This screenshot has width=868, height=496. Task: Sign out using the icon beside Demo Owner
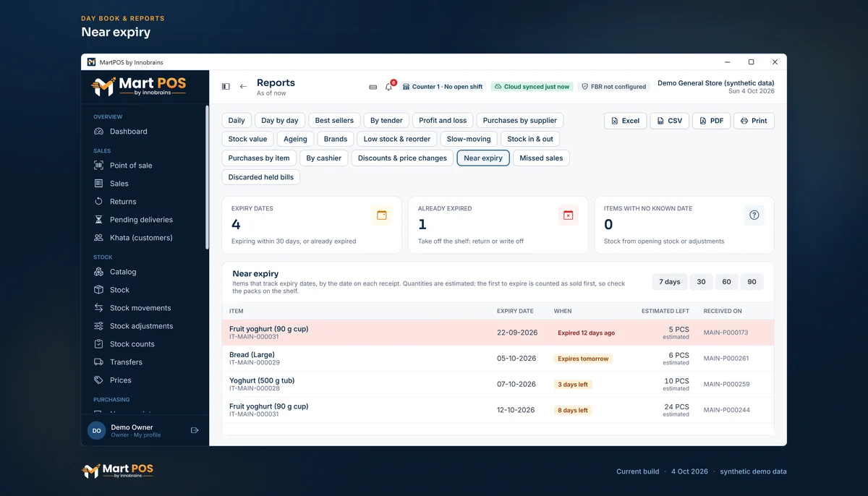click(195, 430)
